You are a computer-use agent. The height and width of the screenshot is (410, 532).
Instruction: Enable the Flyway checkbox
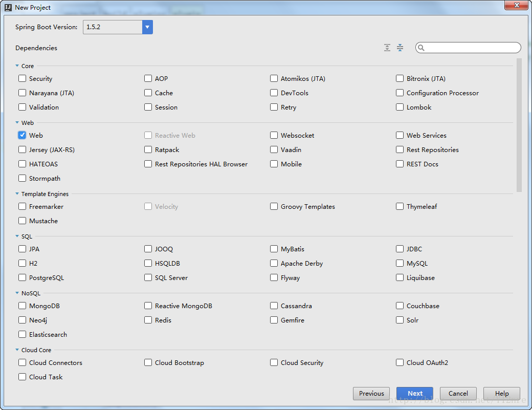274,277
